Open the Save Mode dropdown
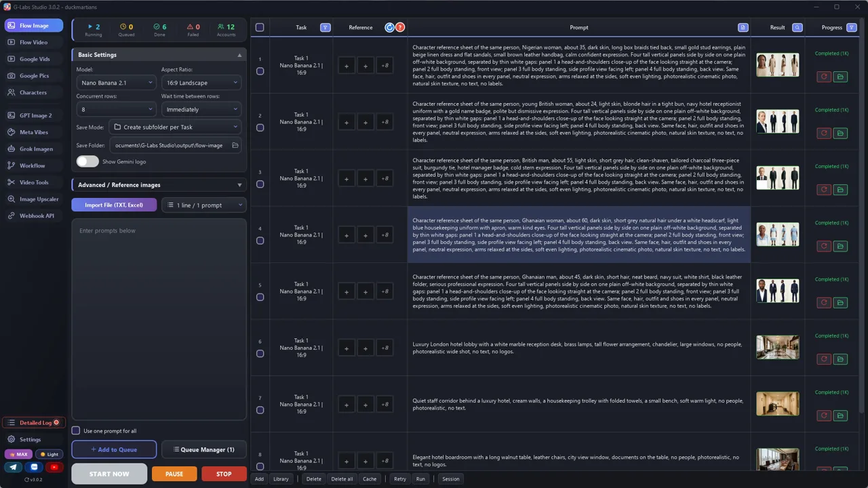868x488 pixels. tap(175, 127)
